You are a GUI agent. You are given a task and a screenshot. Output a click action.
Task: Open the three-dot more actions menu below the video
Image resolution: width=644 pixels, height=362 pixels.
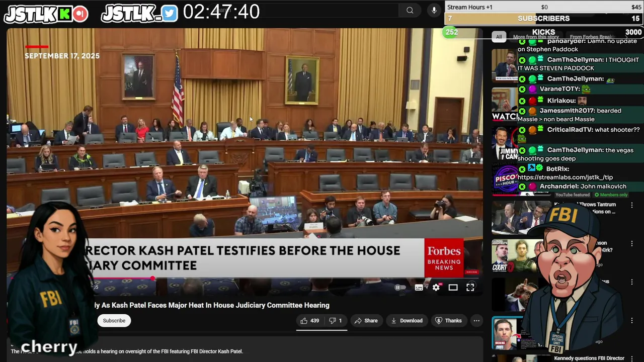pyautogui.click(x=476, y=321)
